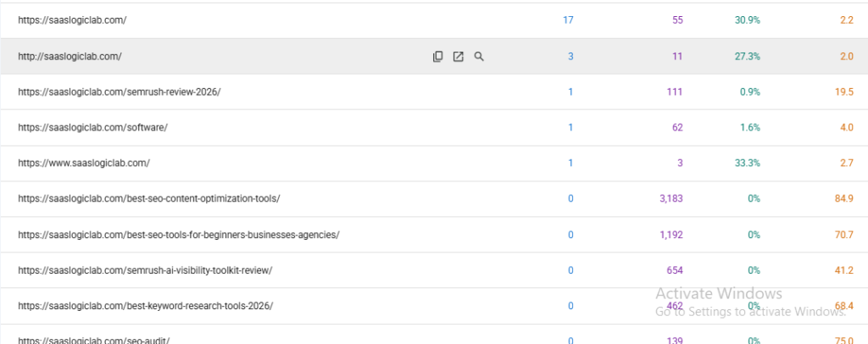This screenshot has width=868, height=344.
Task: Click impressions value 55
Action: 677,20
